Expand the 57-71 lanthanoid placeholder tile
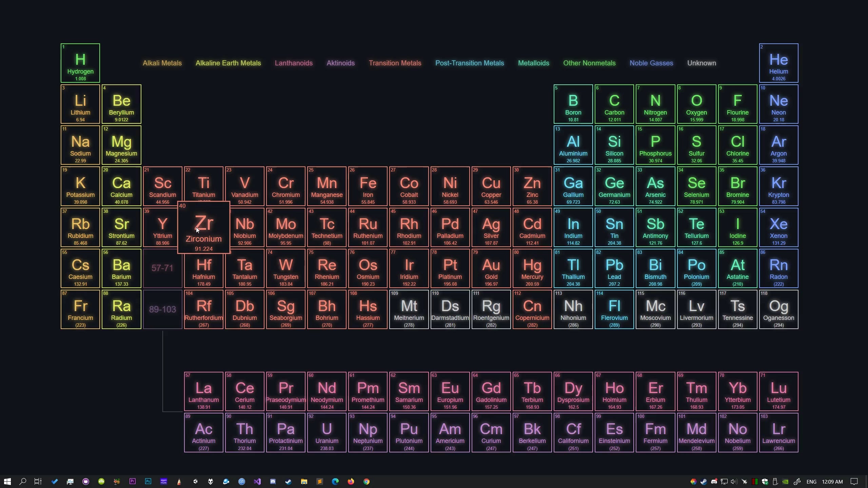The image size is (868, 488). 162,268
